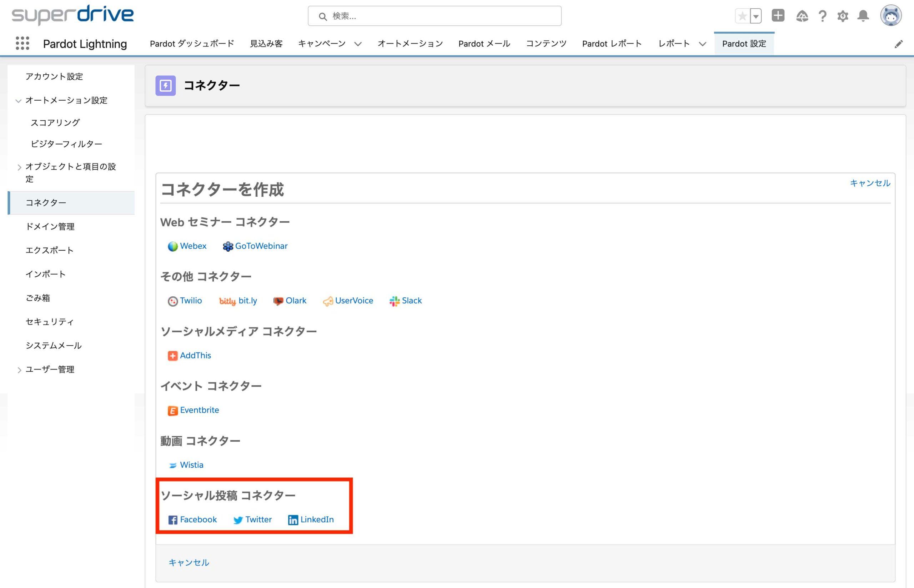
Task: Open ごみ箱 in the sidebar
Action: point(38,298)
